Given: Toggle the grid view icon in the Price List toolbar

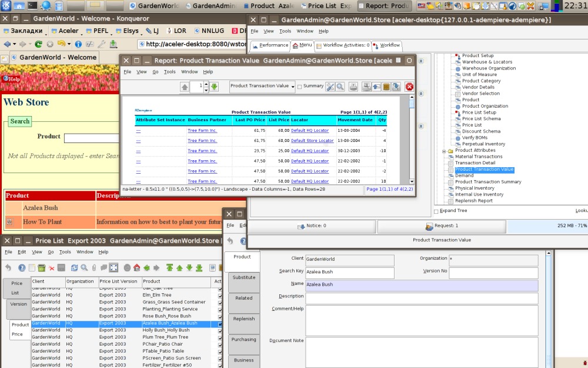Looking at the screenshot, I should [113, 268].
